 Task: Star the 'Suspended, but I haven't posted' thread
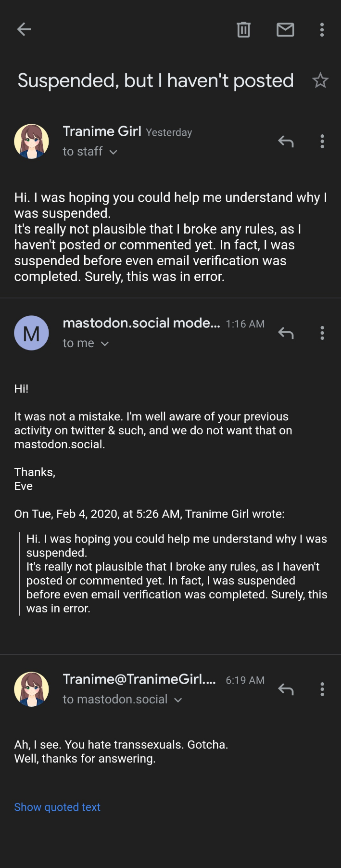point(320,80)
